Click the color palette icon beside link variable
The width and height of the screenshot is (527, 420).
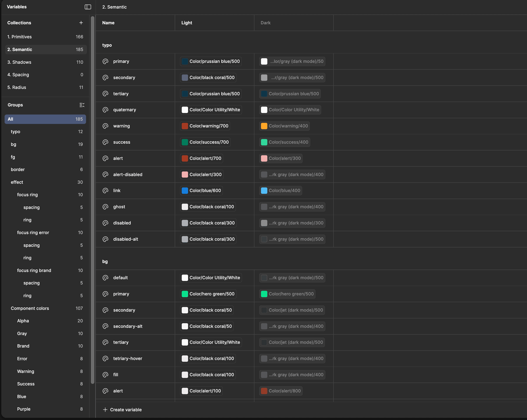pyautogui.click(x=105, y=191)
